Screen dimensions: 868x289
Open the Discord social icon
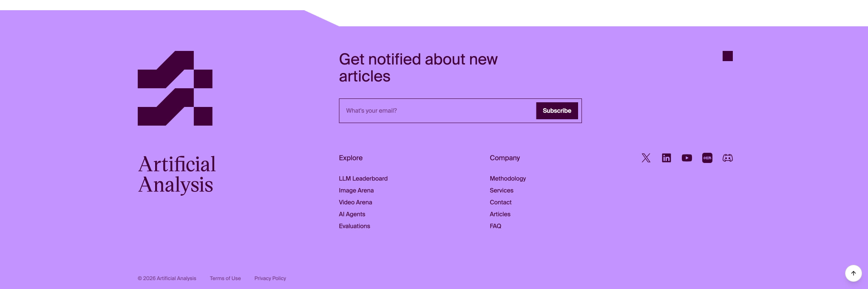727,158
